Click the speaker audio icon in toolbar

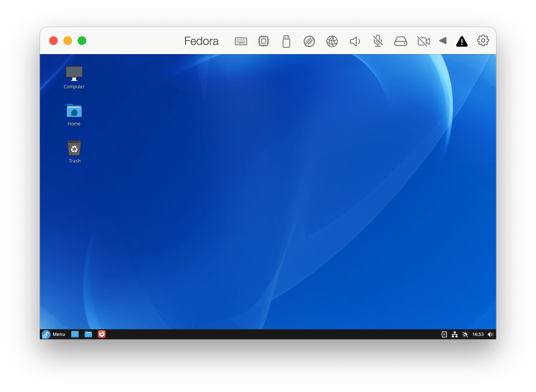[355, 41]
